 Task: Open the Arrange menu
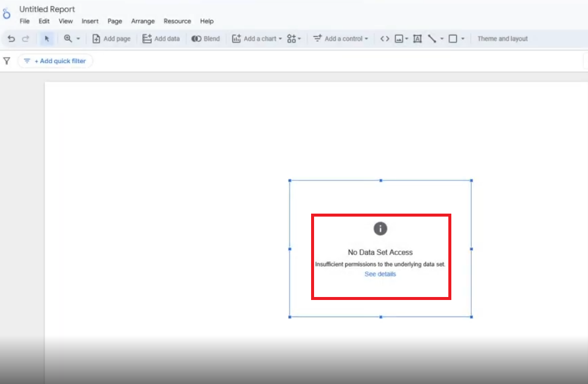[143, 21]
